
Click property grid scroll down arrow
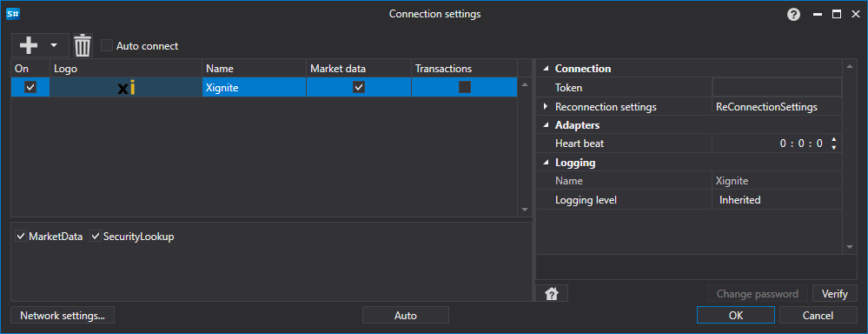(x=850, y=247)
